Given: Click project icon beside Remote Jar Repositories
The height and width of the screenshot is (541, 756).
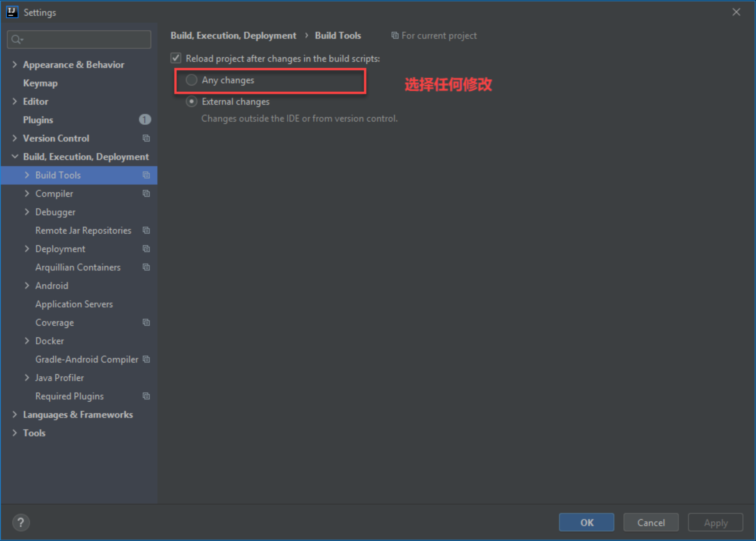Looking at the screenshot, I should tap(146, 230).
